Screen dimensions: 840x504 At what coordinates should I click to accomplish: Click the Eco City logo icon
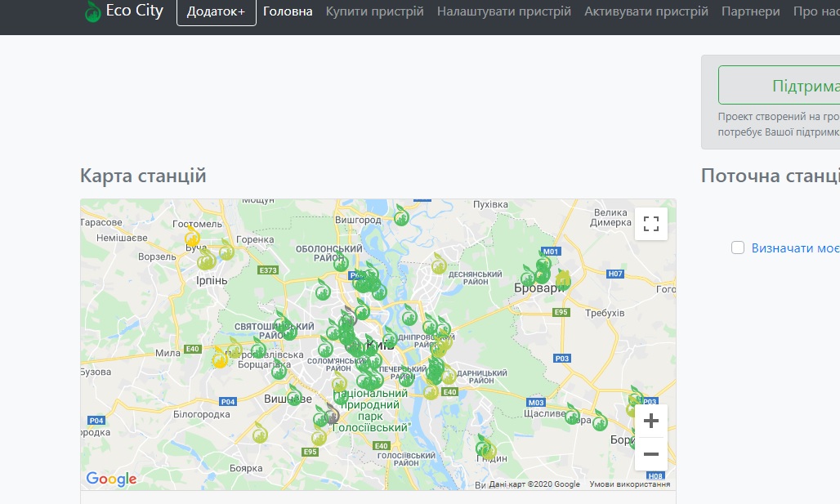[x=93, y=12]
